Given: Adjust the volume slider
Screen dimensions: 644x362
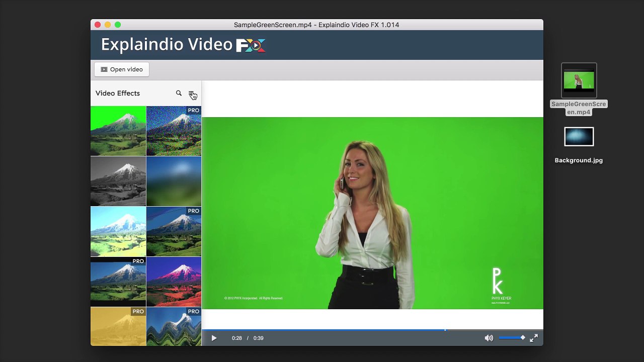Looking at the screenshot, I should pyautogui.click(x=512, y=338).
